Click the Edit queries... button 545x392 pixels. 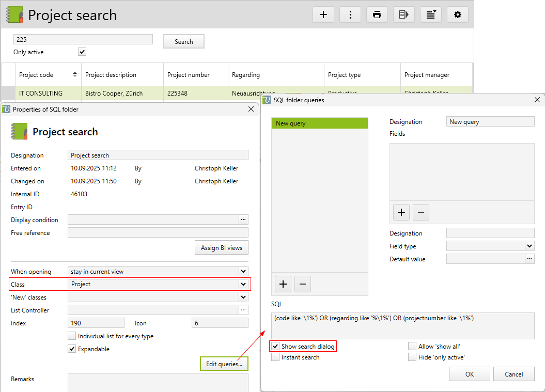(x=224, y=364)
